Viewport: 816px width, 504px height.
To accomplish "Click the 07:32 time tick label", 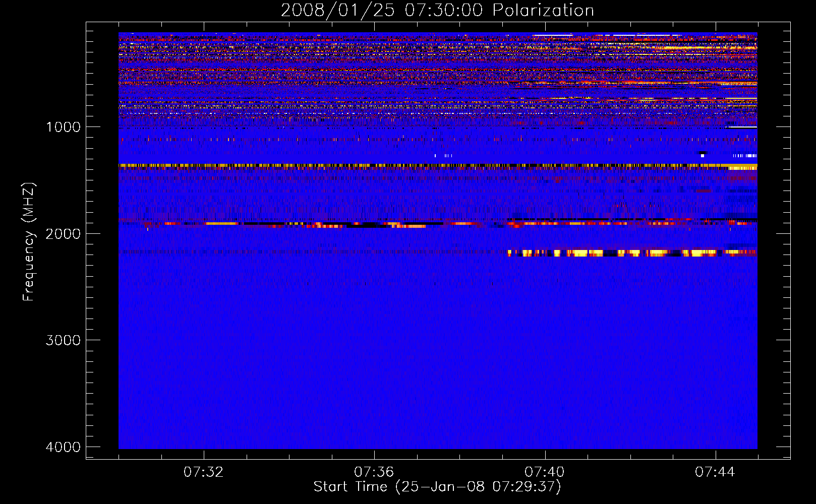I will click(204, 472).
